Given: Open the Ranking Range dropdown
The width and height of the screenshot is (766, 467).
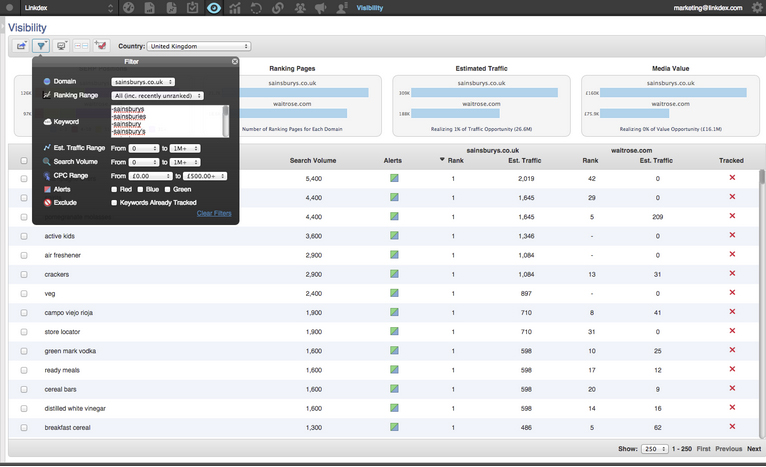Looking at the screenshot, I should [x=157, y=96].
